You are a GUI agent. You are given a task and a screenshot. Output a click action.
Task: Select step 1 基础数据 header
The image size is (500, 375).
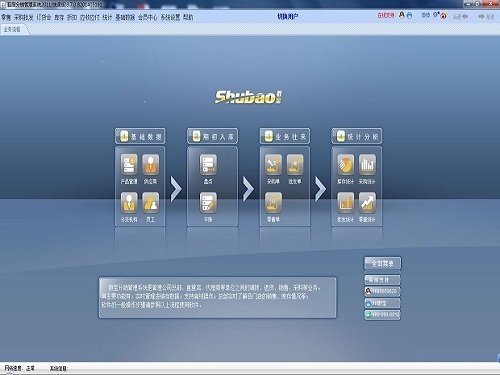[x=140, y=136]
